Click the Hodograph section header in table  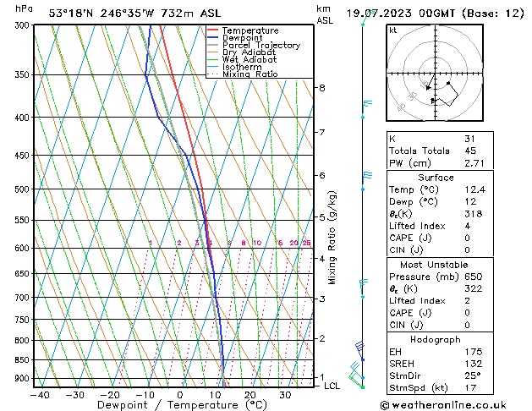[x=436, y=340]
